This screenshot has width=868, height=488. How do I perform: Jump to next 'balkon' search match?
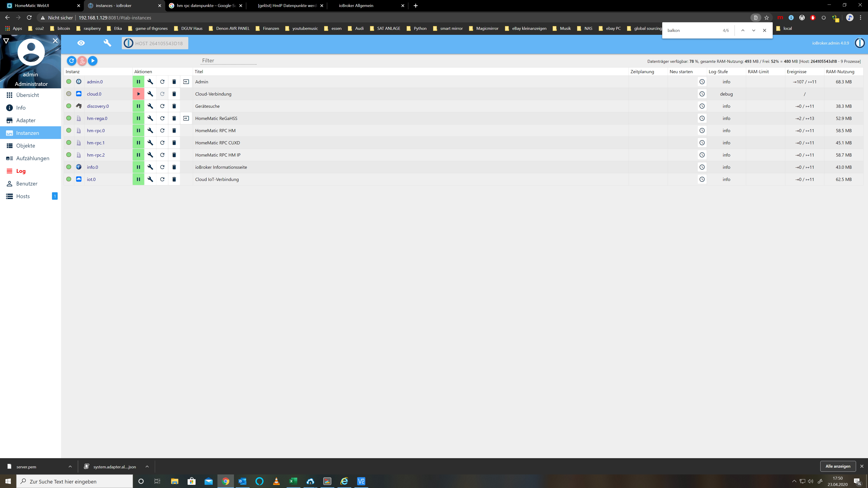coord(753,30)
